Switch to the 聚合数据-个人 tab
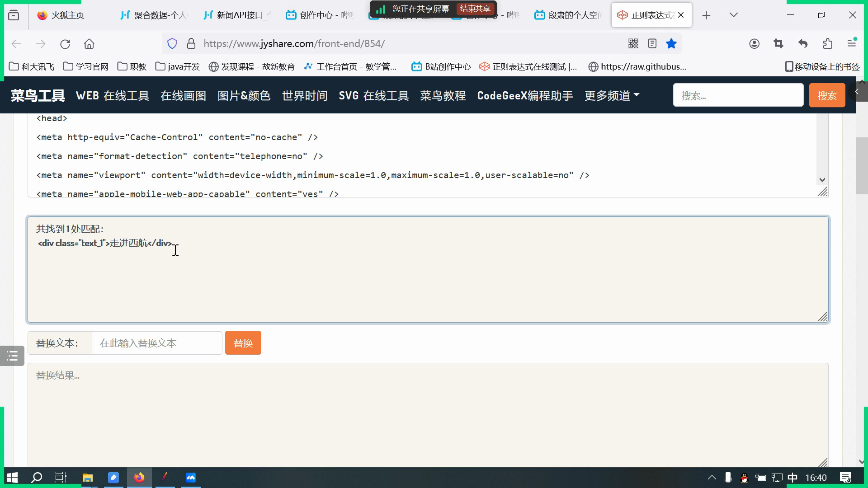Image resolution: width=868 pixels, height=488 pixels. pyautogui.click(x=154, y=15)
